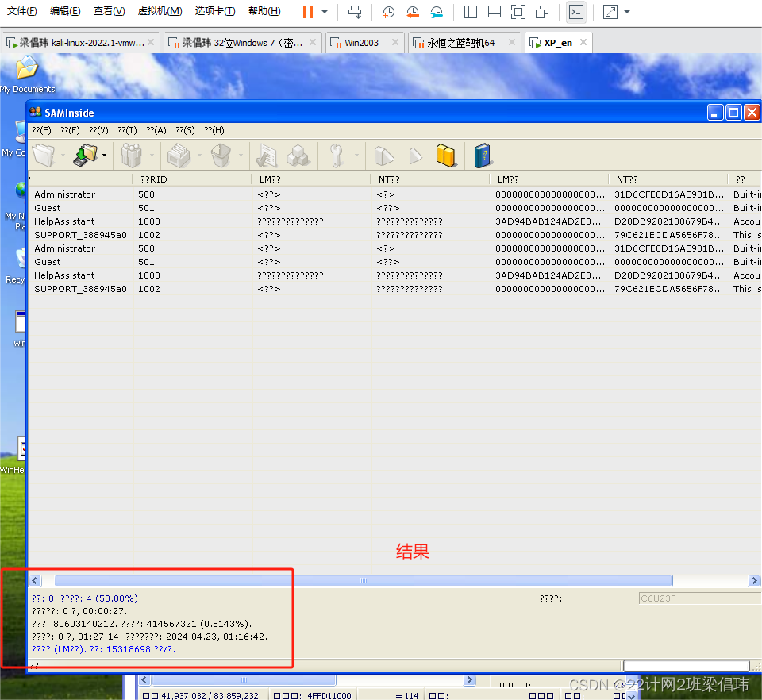Click right arrow of SAMInside horizontal scrollbar
762x700 pixels.
[x=754, y=580]
